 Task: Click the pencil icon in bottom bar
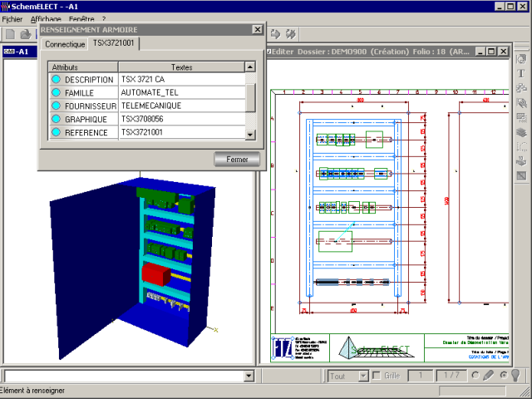pyautogui.click(x=488, y=376)
